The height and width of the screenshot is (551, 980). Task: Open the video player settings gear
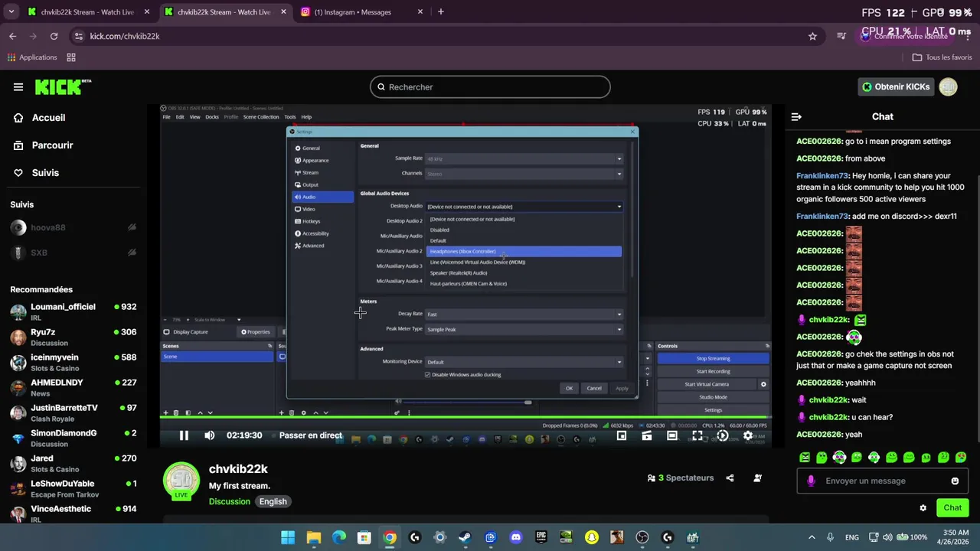(748, 435)
